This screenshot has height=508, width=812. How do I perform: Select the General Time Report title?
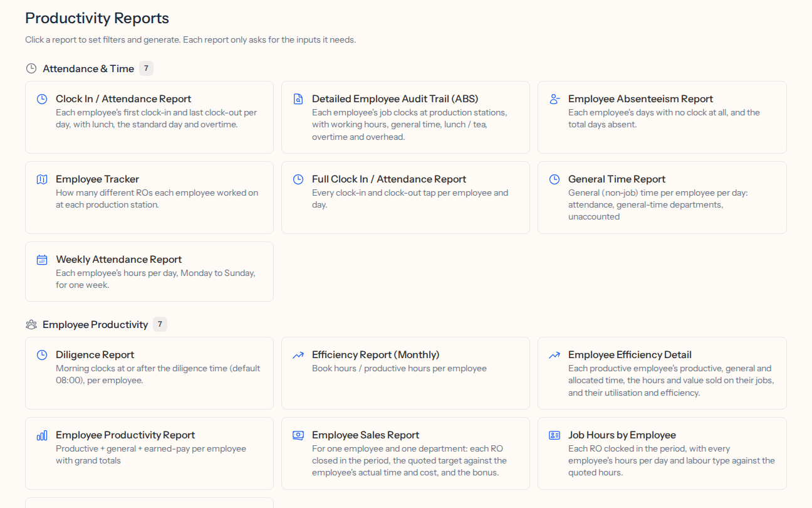617,179
